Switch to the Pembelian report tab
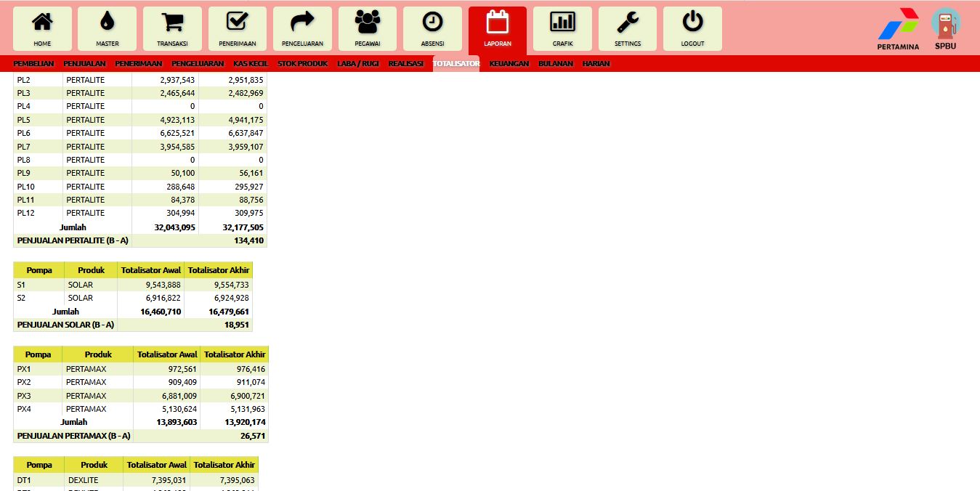This screenshot has width=980, height=491. (33, 64)
